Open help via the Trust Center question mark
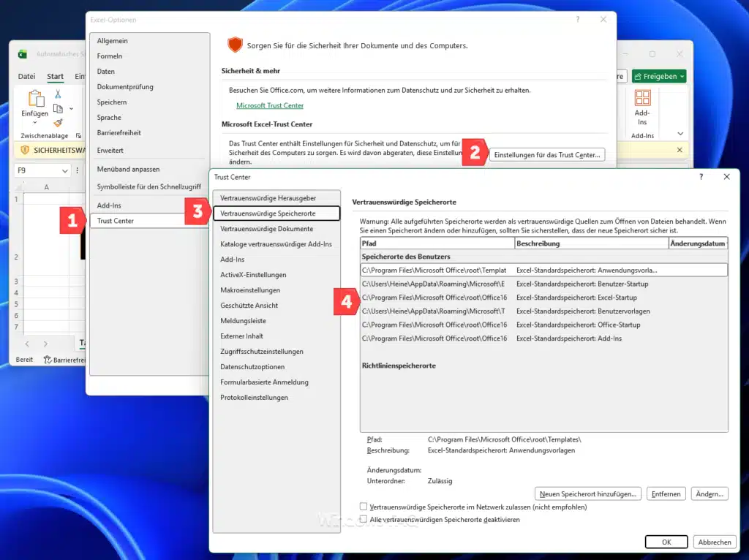 click(700, 177)
